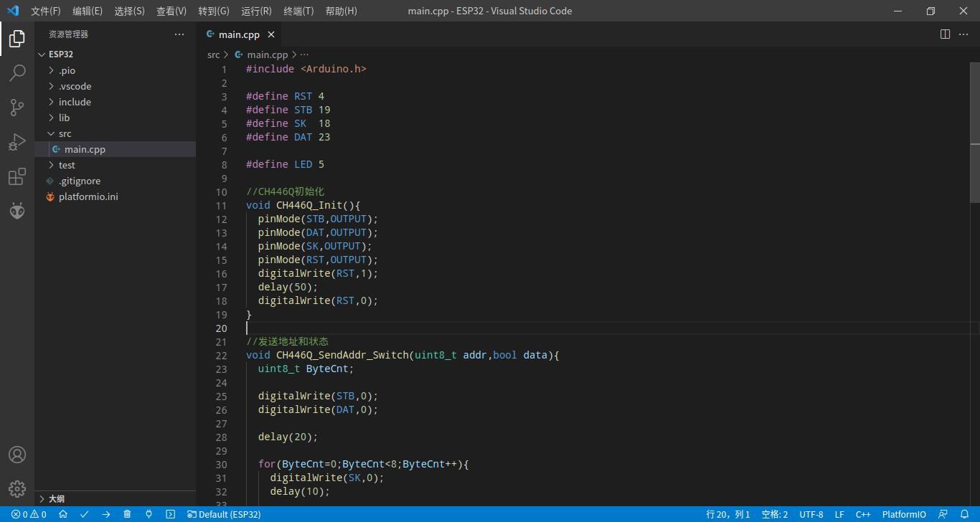980x522 pixels.
Task: Collapse the ESP32 root folder
Action: tap(115, 54)
